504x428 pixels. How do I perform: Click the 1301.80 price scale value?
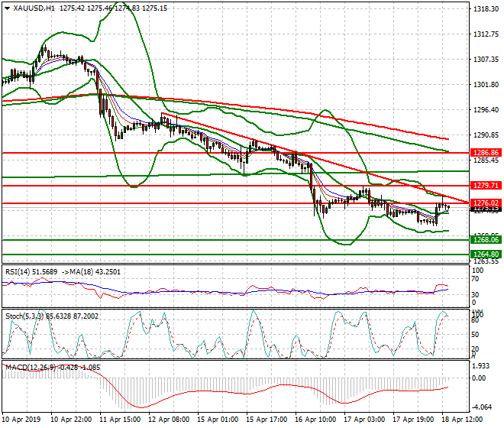(483, 85)
